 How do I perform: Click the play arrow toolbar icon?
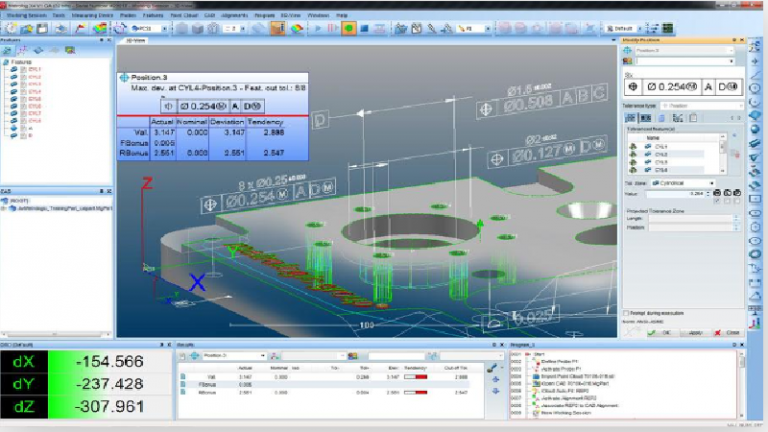[318, 28]
